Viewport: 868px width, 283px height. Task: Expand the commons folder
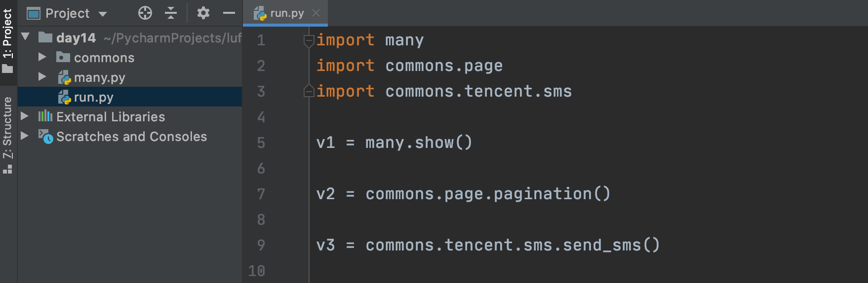pyautogui.click(x=42, y=57)
